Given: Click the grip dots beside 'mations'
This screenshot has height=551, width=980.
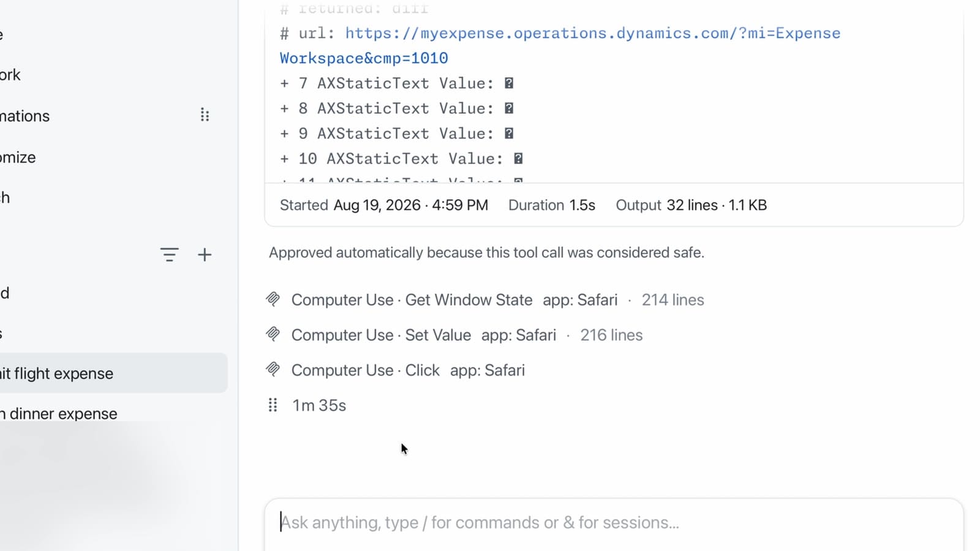Looking at the screenshot, I should coord(205,115).
